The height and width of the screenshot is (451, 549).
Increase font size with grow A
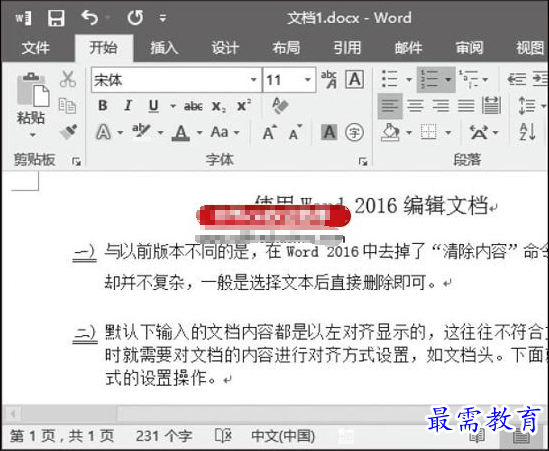click(270, 132)
